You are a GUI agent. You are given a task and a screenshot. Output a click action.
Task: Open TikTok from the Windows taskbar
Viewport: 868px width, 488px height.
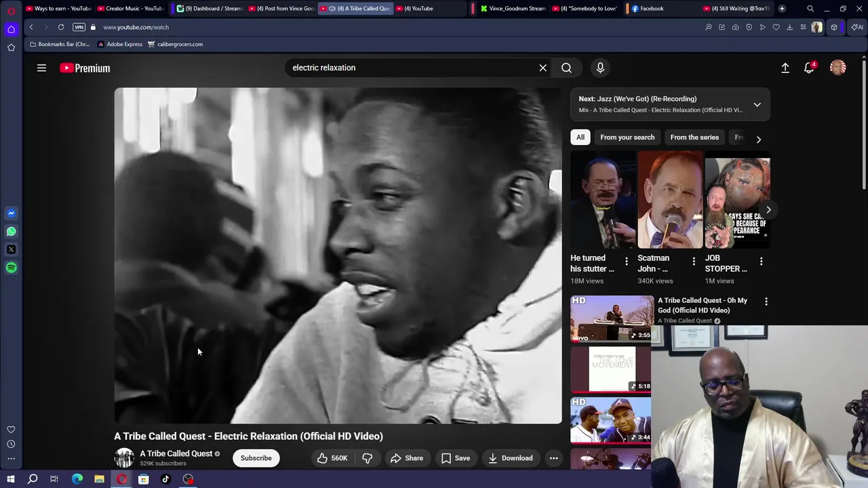click(x=165, y=479)
